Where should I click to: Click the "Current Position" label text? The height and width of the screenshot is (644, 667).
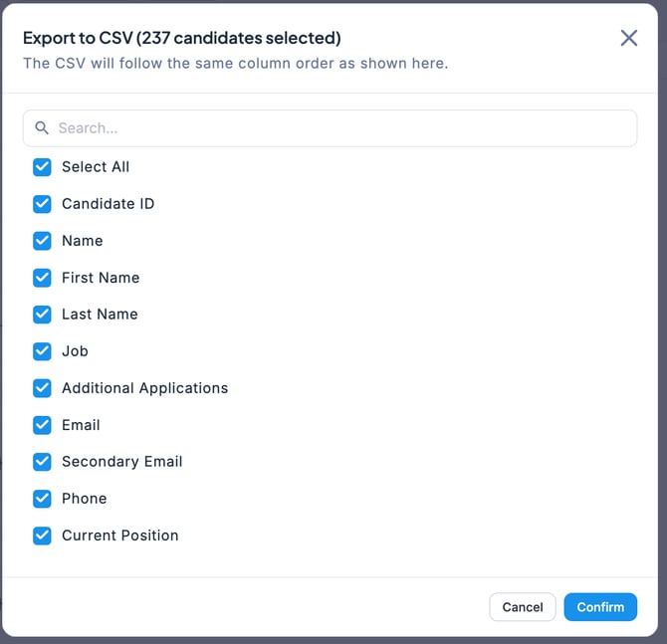[x=119, y=536]
